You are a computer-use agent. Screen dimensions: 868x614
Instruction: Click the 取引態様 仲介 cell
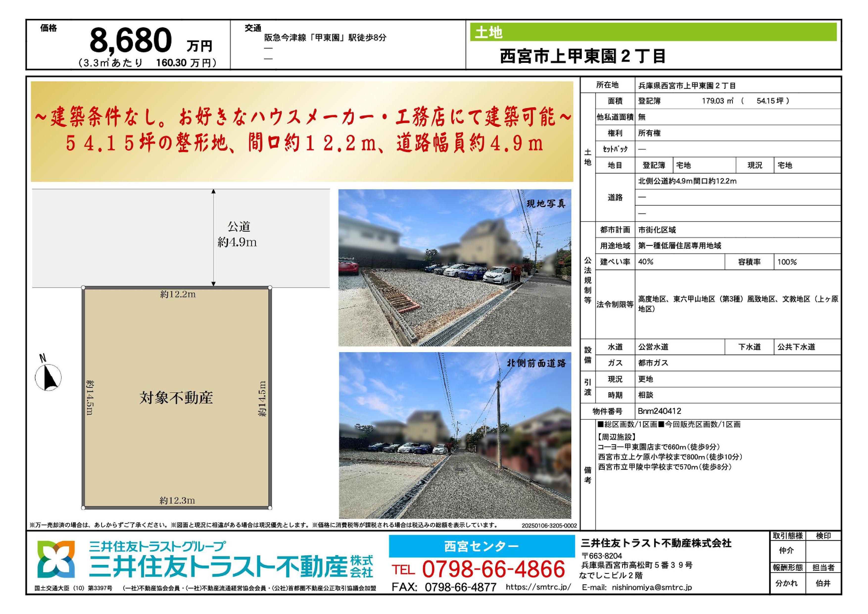pos(786,550)
